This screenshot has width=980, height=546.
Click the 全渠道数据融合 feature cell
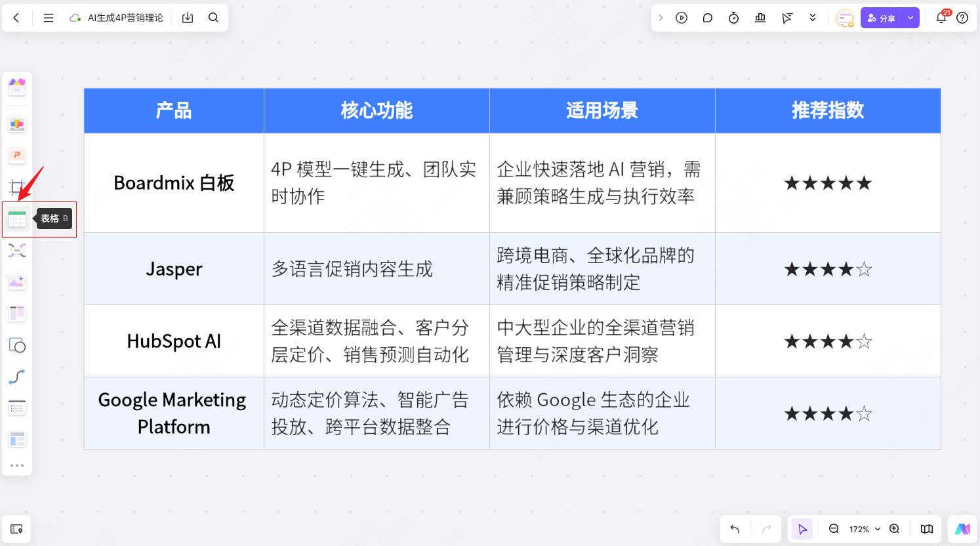377,341
